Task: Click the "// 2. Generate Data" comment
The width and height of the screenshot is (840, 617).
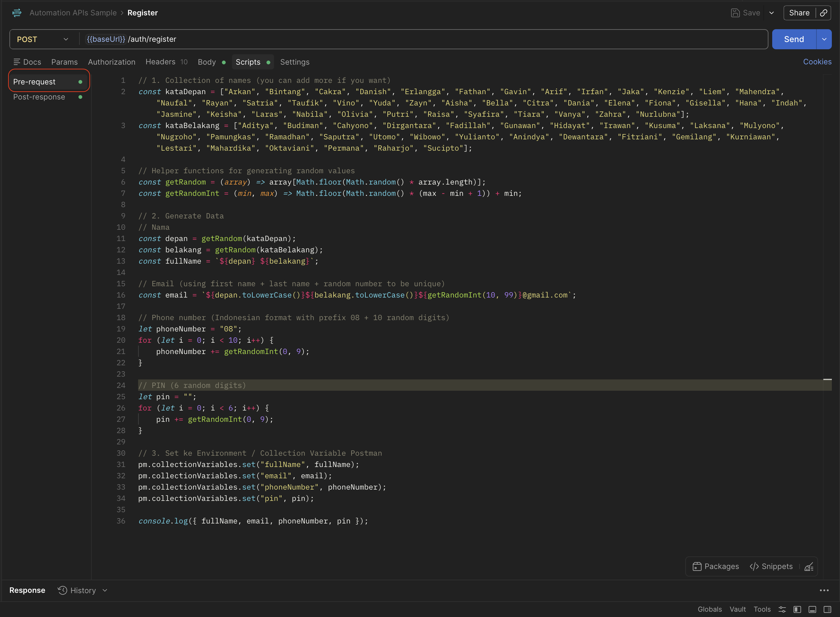Action: 181,216
